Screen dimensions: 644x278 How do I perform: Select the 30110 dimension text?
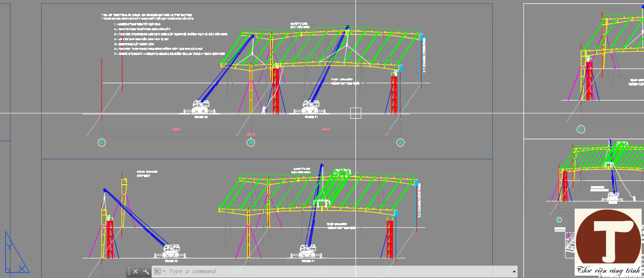[326, 129]
